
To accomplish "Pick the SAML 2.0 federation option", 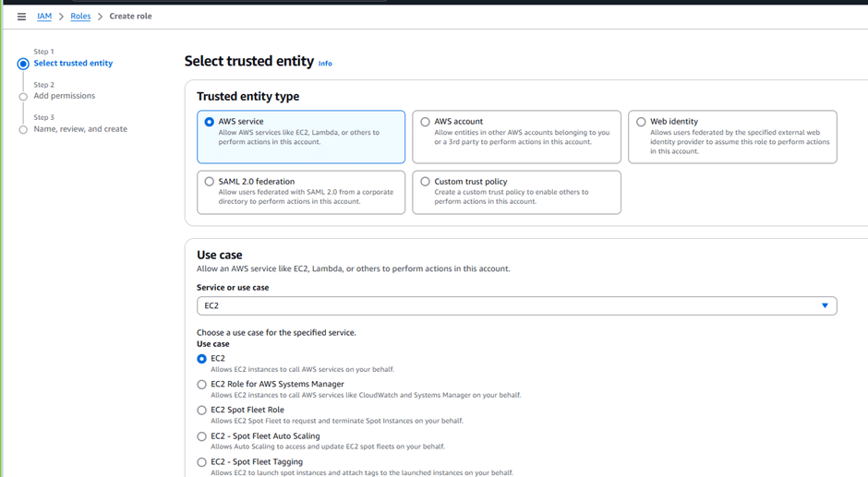I will click(210, 182).
